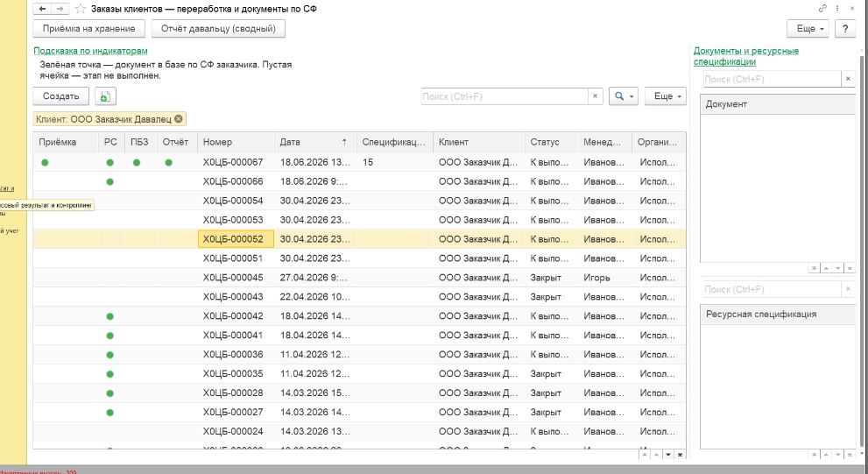Remove the ООО Заказчик Давалец client filter
Viewport: 868px width, 474px height.
(179, 119)
